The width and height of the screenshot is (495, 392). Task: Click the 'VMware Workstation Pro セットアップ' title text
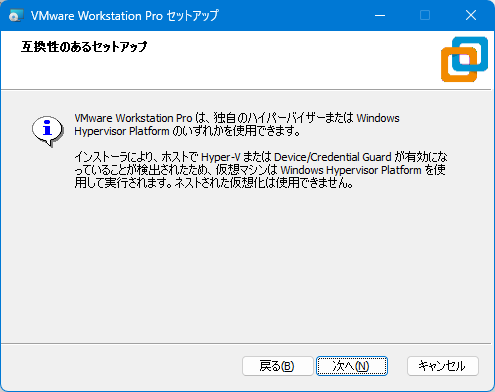click(125, 15)
